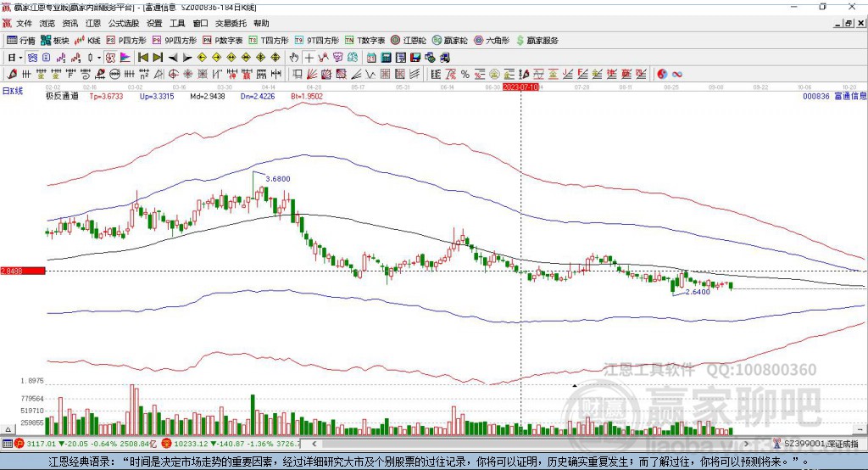
Task: Select the pen drawing tool icon
Action: click(12, 75)
